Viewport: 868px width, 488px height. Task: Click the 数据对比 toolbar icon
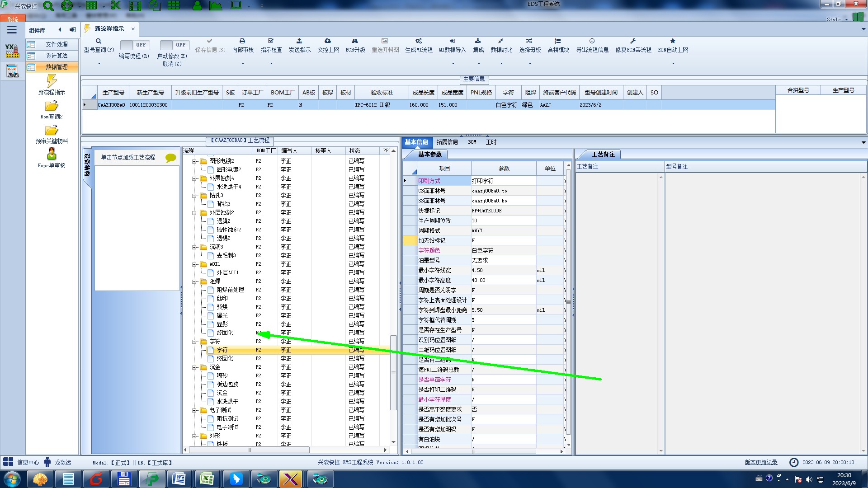coord(501,41)
